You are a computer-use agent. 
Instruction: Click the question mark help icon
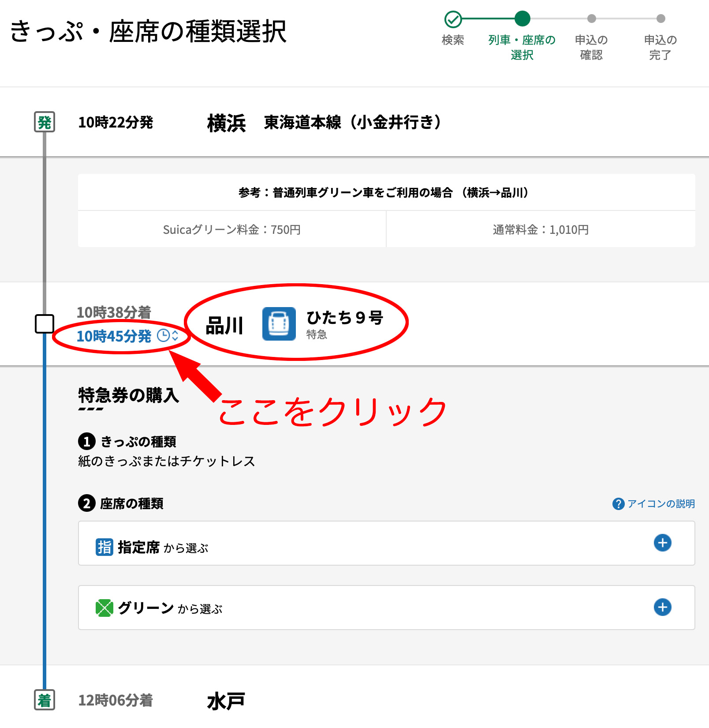tap(618, 504)
